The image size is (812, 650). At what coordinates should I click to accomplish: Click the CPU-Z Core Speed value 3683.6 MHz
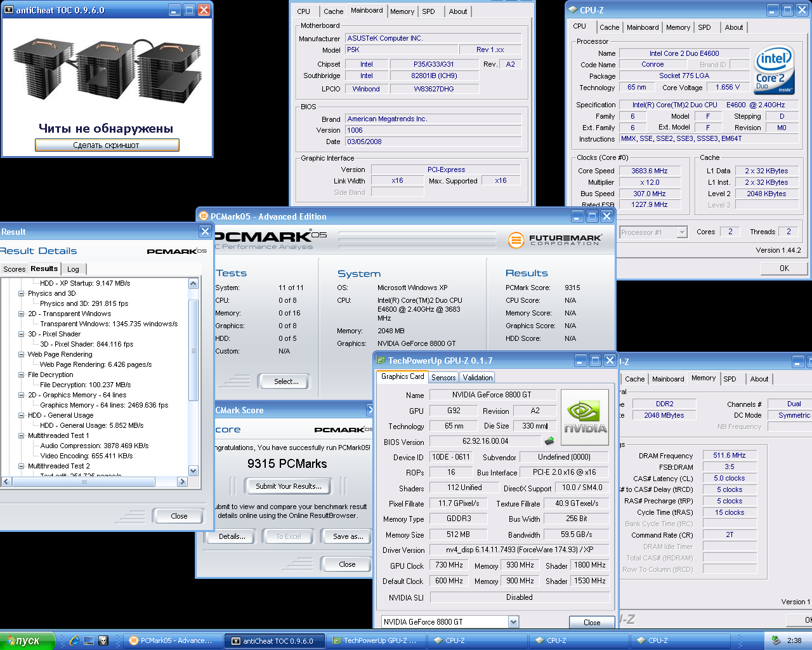pos(650,171)
